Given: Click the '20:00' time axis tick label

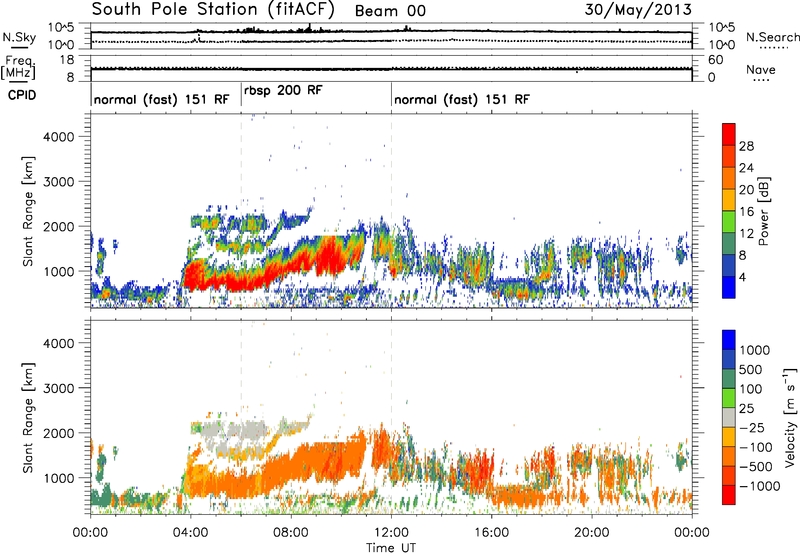Looking at the screenshot, I should [x=591, y=533].
